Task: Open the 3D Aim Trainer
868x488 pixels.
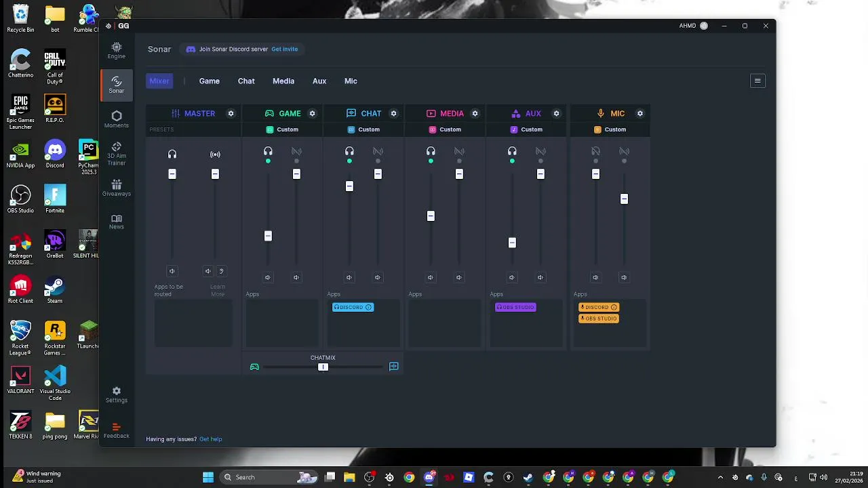Action: coord(117,155)
